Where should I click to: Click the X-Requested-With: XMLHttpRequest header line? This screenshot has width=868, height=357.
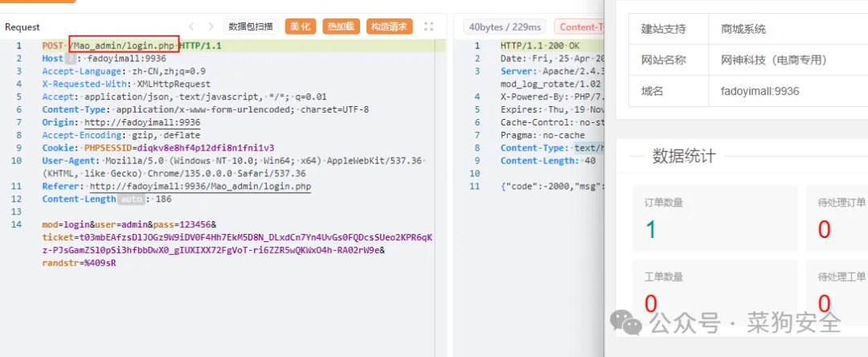click(x=126, y=84)
